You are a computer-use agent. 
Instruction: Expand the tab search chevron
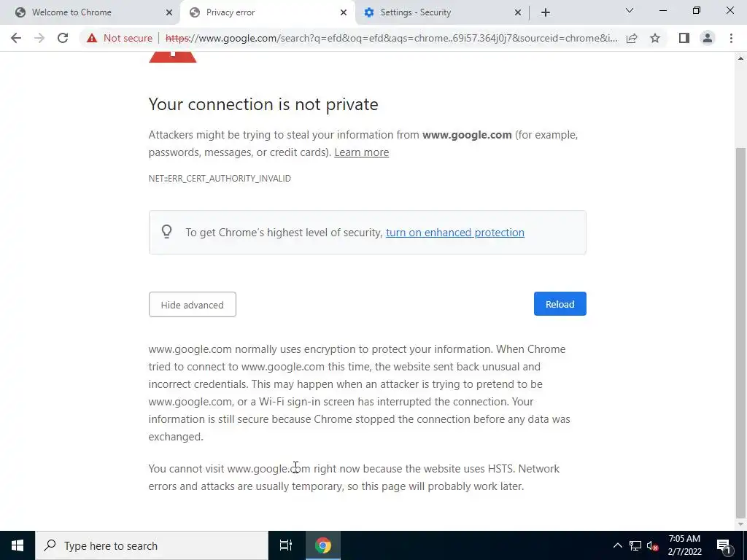click(630, 11)
